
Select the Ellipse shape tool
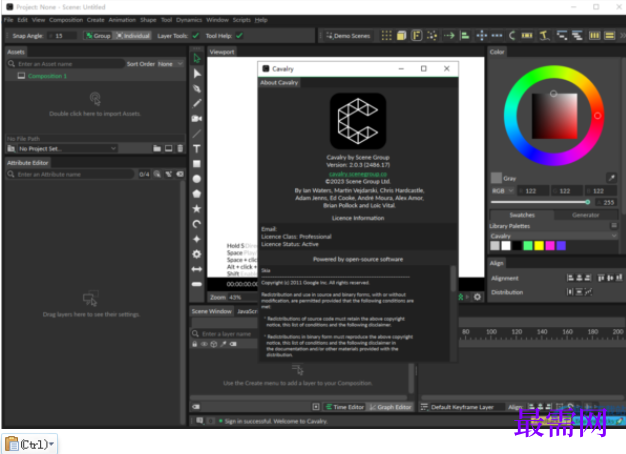click(197, 179)
